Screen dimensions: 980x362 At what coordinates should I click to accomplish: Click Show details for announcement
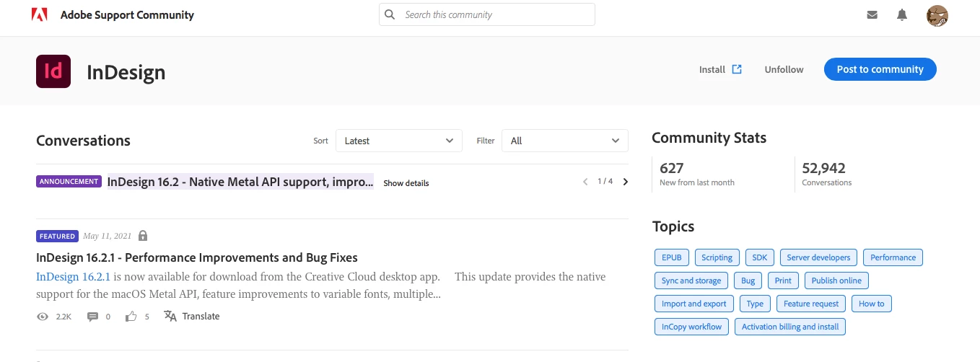(x=406, y=183)
